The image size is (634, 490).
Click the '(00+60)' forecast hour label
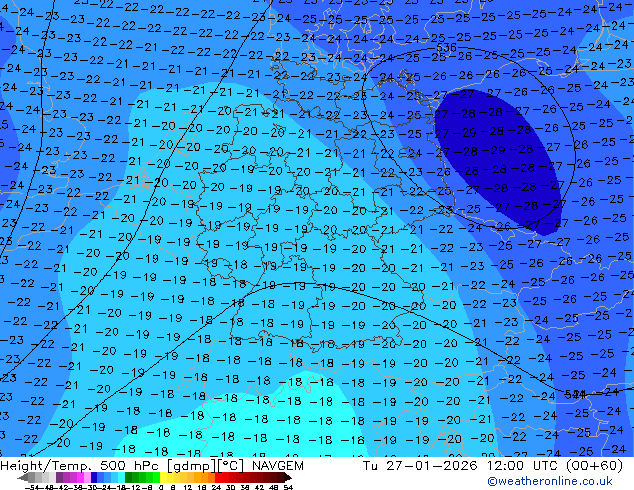tap(594, 466)
